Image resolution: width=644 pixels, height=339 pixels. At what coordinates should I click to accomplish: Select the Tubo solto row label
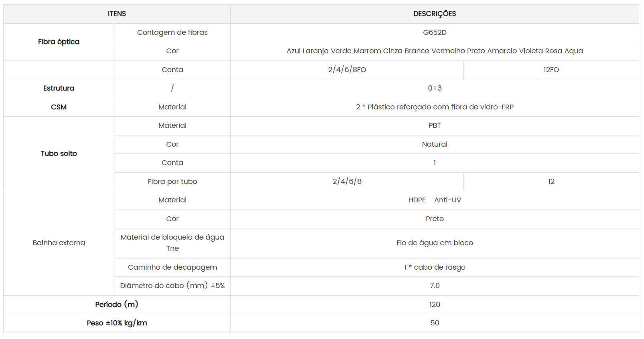tap(59, 154)
